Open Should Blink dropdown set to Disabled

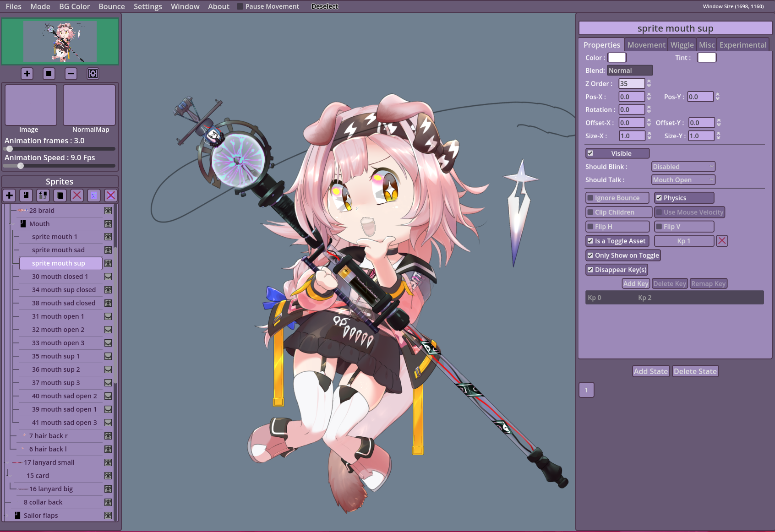point(683,167)
